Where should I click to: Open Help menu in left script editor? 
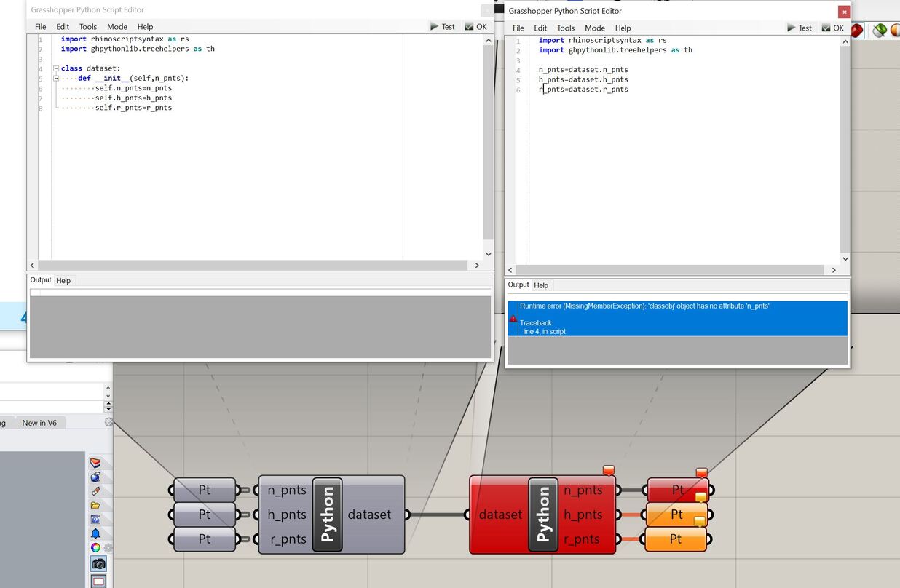tap(145, 27)
